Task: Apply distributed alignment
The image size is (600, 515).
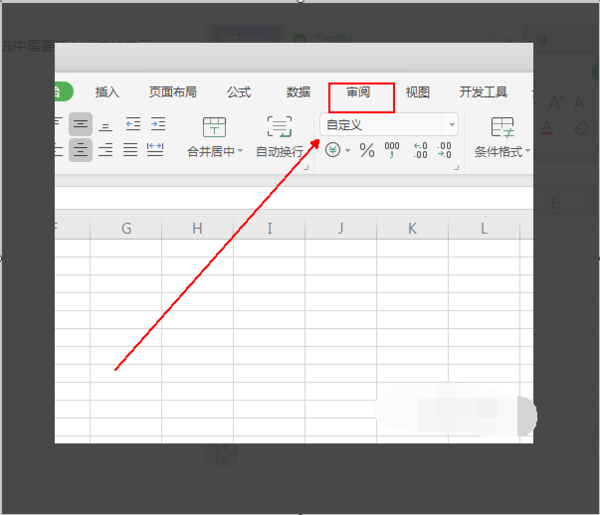Action: click(155, 150)
